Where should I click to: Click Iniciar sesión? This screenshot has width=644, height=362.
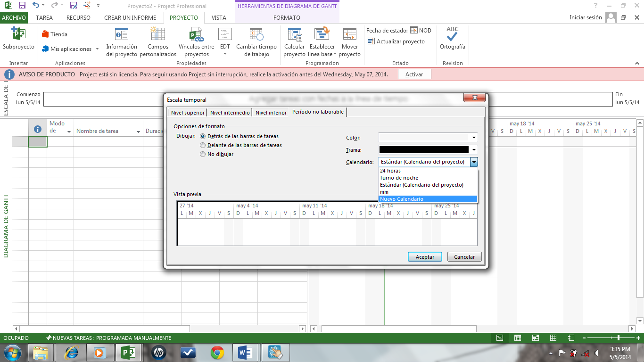click(x=586, y=18)
